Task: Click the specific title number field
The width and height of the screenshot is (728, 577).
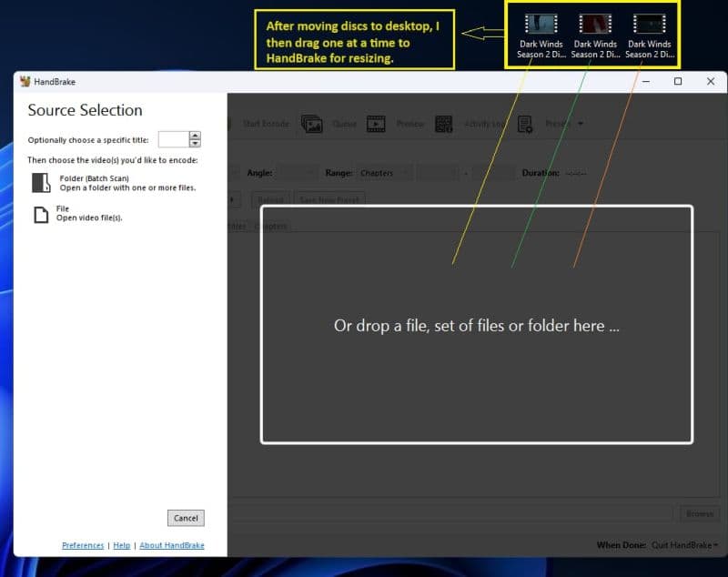Action: click(x=173, y=139)
